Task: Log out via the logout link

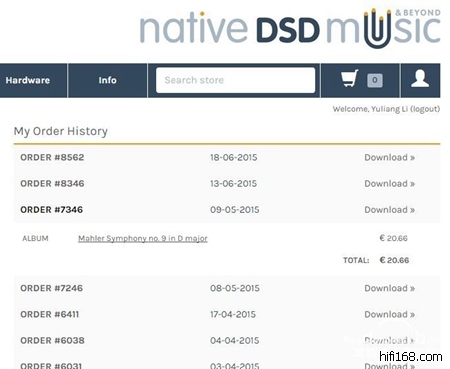Action: point(425,109)
